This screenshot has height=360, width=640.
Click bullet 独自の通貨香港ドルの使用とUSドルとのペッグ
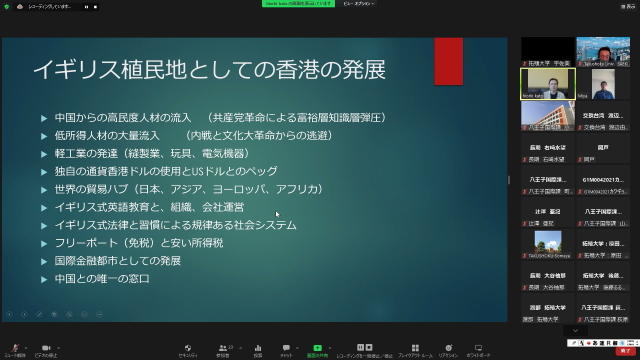pos(166,171)
